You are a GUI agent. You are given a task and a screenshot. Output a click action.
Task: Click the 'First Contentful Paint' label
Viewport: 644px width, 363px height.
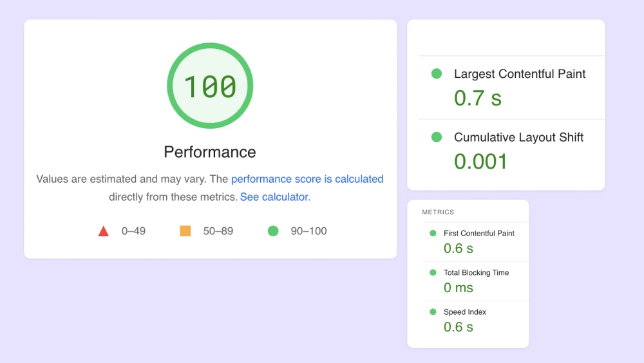[479, 233]
